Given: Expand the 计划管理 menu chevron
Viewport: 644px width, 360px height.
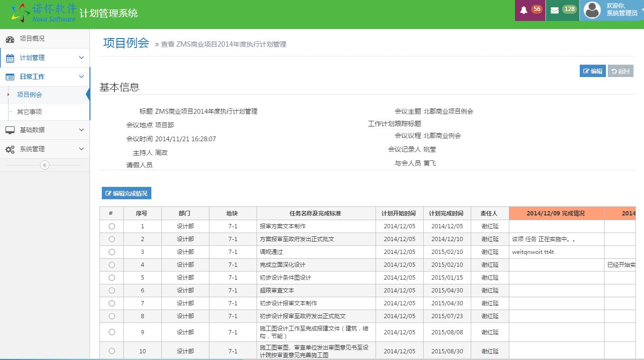Looking at the screenshot, I should pos(81,58).
